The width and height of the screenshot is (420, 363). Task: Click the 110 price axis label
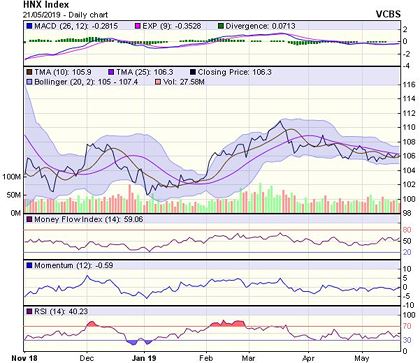click(409, 127)
